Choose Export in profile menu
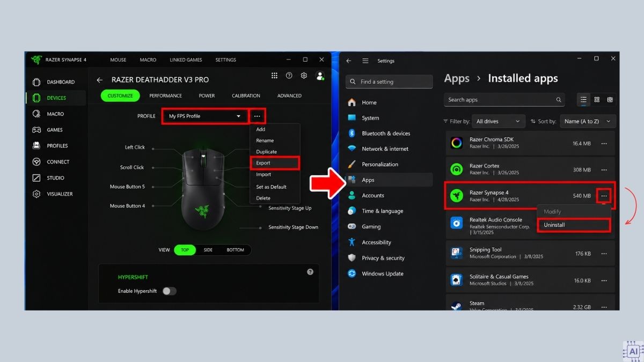The image size is (644, 362). tap(275, 163)
